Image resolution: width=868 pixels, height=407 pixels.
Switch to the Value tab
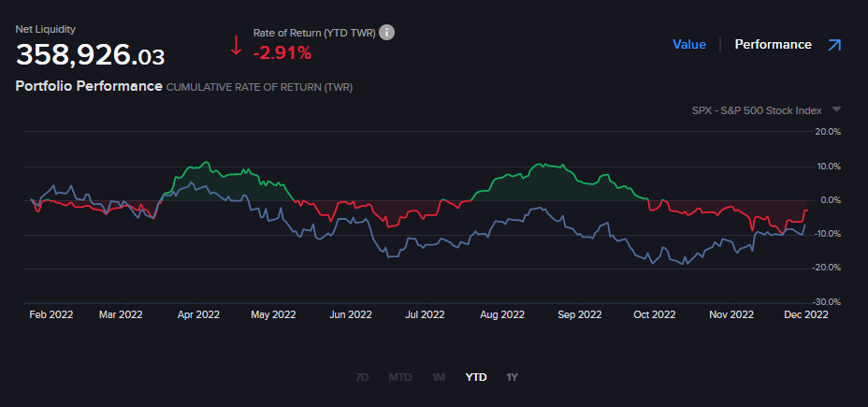[x=688, y=44]
